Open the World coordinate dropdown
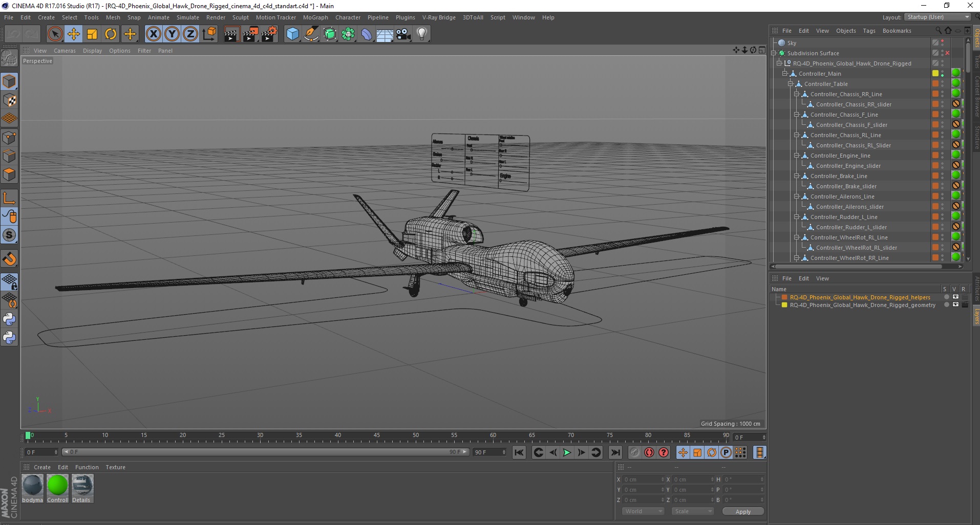Viewport: 980px width, 525px height. coord(643,511)
